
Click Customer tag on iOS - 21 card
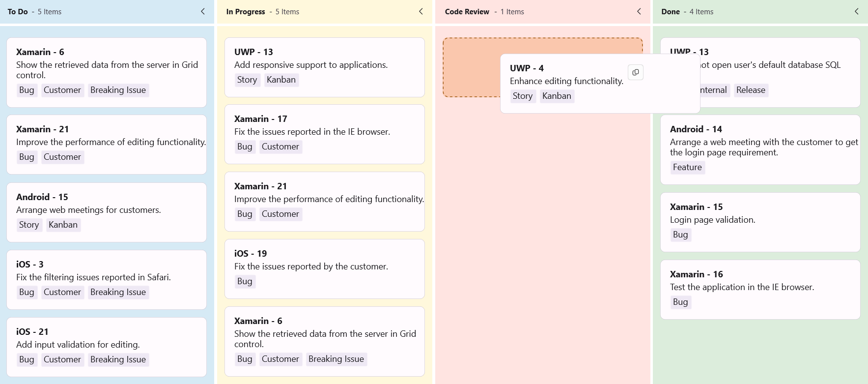pyautogui.click(x=62, y=359)
